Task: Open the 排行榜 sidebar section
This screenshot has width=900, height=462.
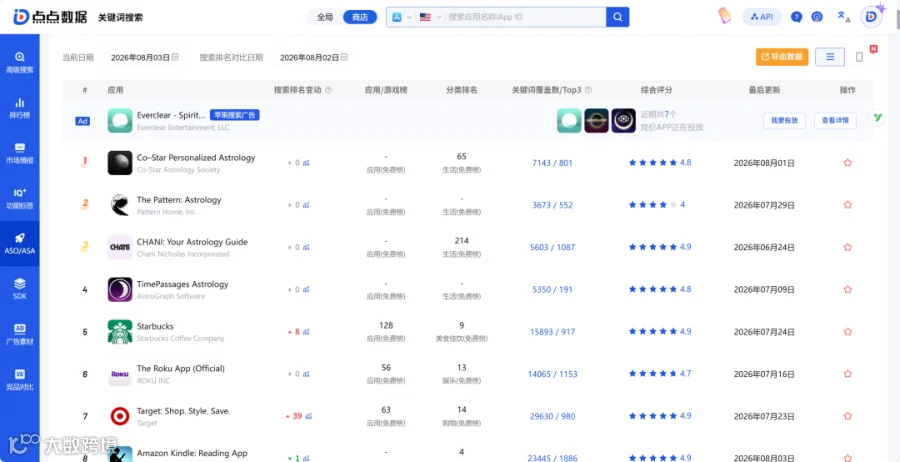Action: (x=20, y=108)
